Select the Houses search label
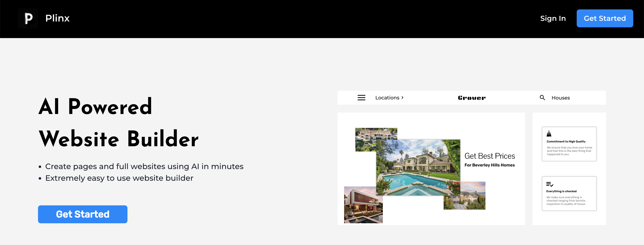 (x=561, y=98)
